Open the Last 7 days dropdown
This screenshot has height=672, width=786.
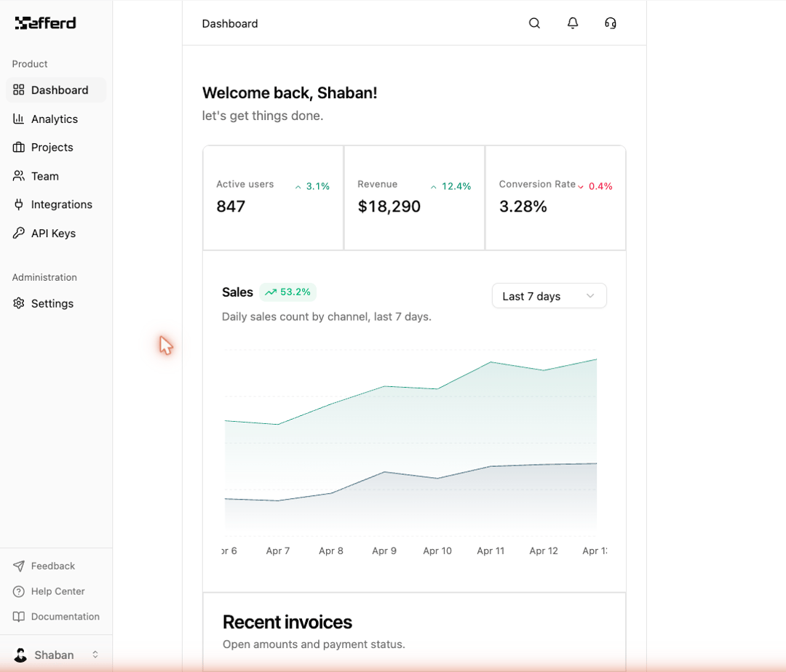(x=549, y=296)
